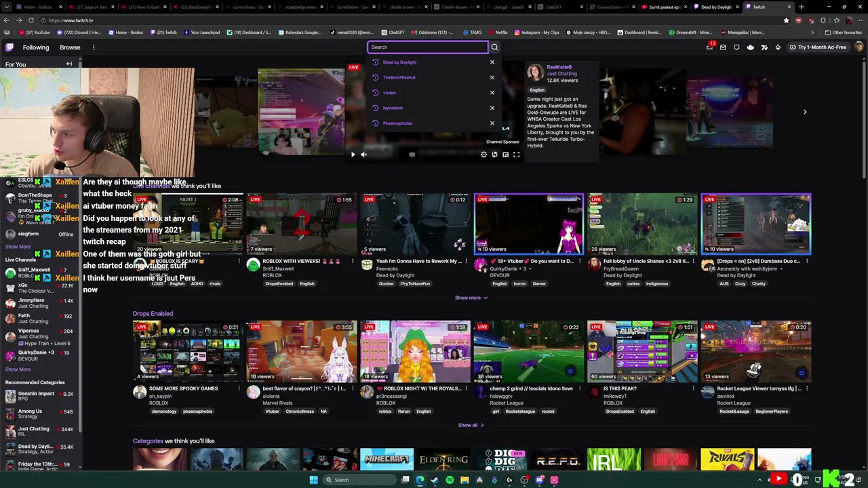Pick 'TheBurntPeanut' from recent searches
This screenshot has height=488, width=868.
[399, 77]
